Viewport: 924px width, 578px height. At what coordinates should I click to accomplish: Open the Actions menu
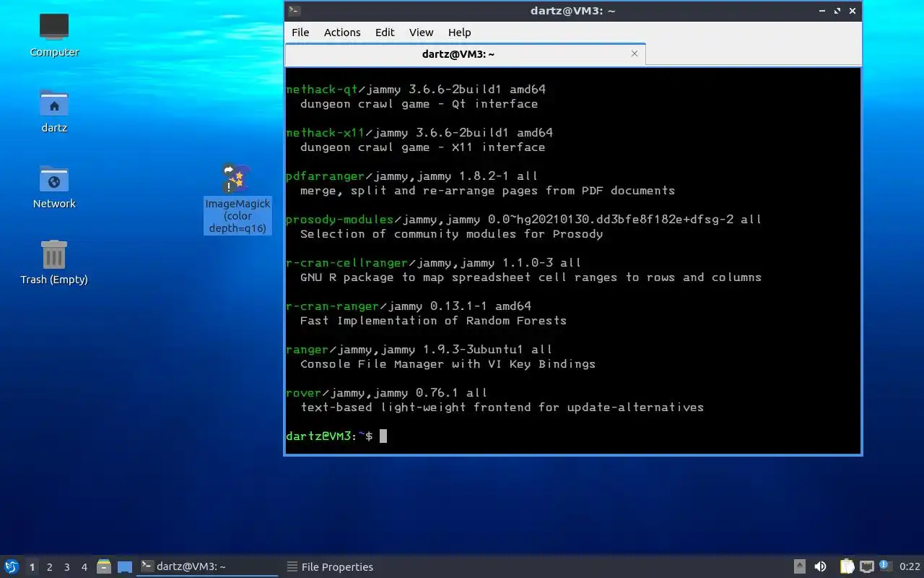pos(342,33)
